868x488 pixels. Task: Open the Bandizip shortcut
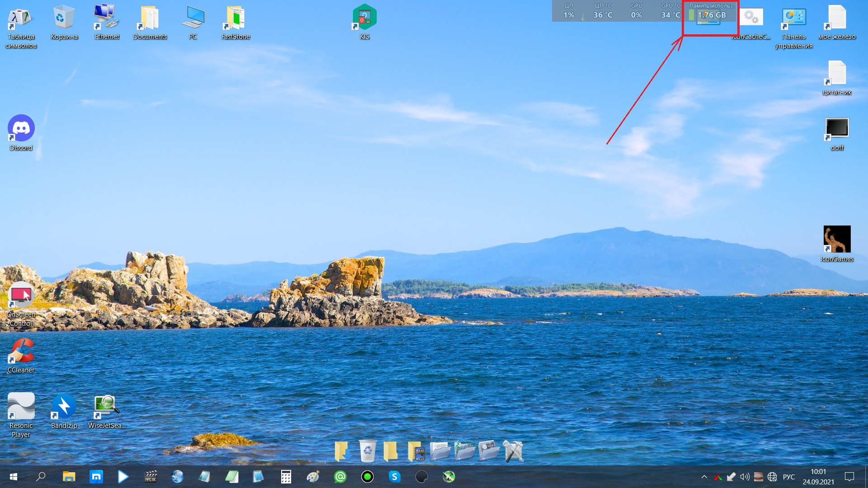(64, 406)
